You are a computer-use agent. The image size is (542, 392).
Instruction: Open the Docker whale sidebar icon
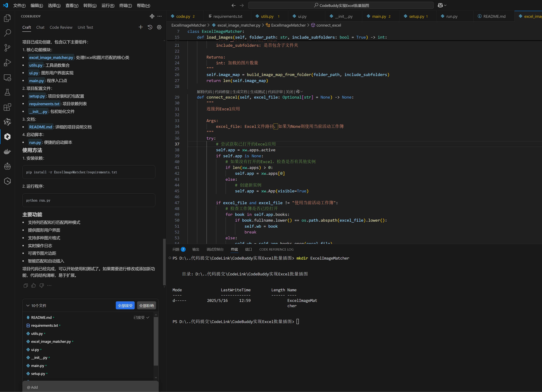pyautogui.click(x=7, y=152)
